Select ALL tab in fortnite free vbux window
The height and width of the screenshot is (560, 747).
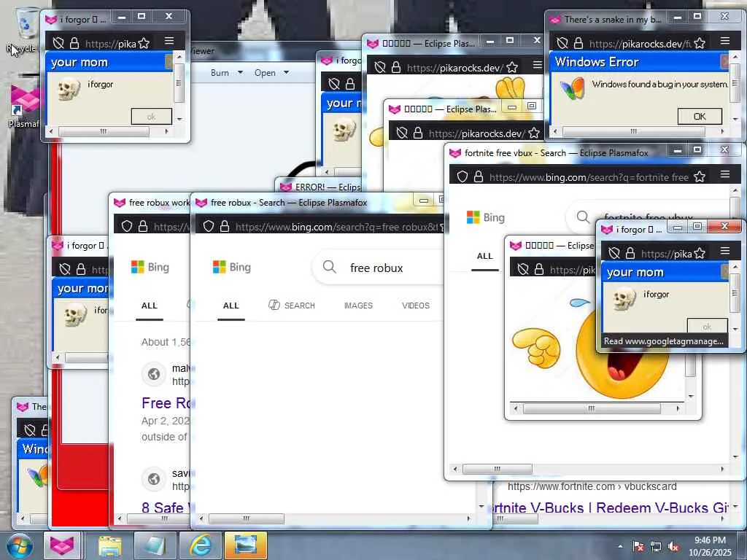(x=485, y=256)
